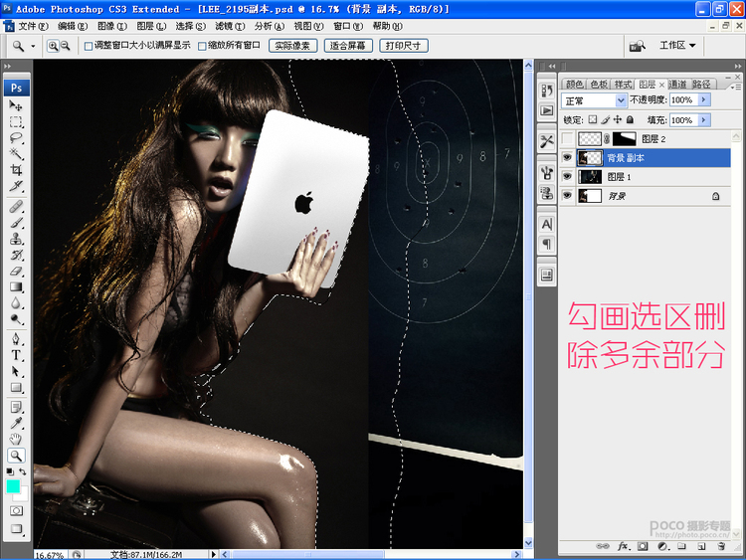Select the Type tool

pyautogui.click(x=16, y=355)
